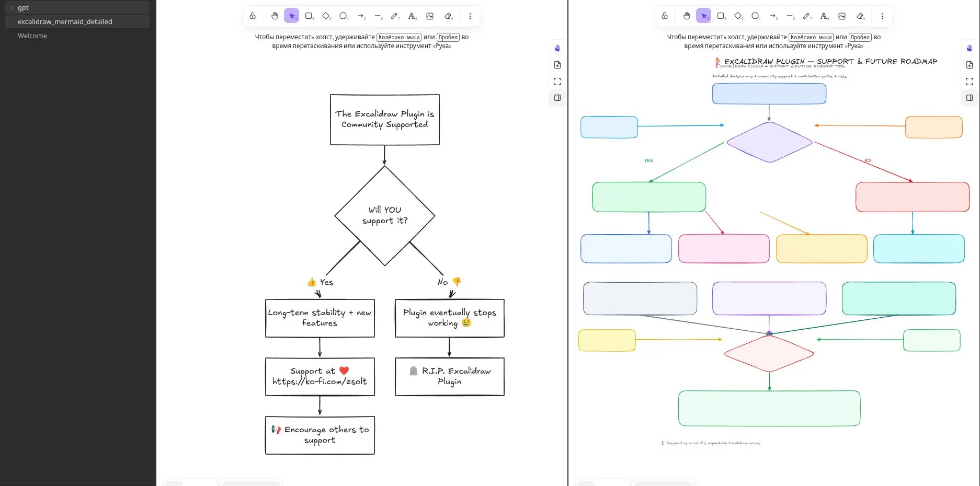Open more tools menu in black-and-white flowchart toolbar
Image resolution: width=980 pixels, height=486 pixels.
470,16
